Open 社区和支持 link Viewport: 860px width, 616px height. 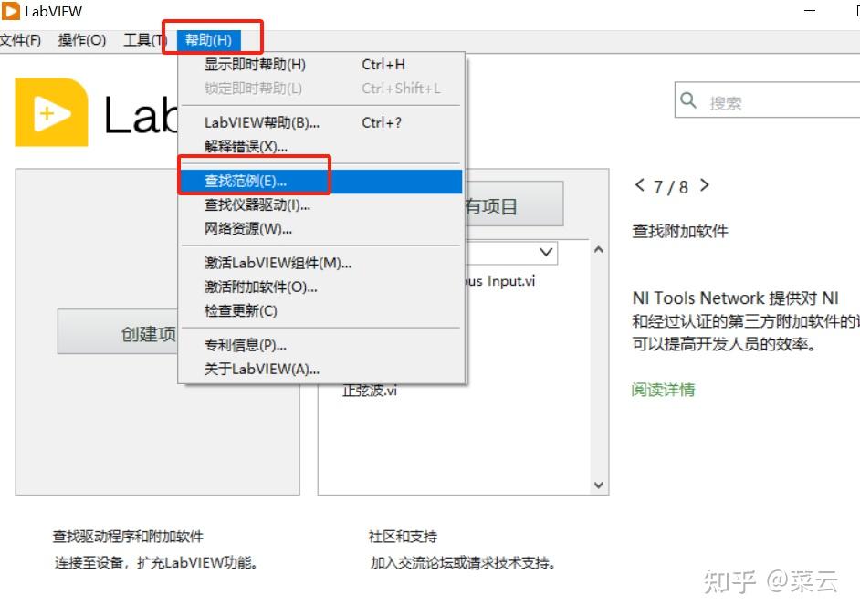404,536
